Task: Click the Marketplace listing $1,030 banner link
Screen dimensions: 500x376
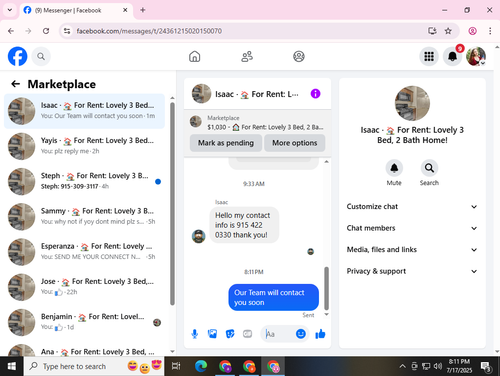Action: pyautogui.click(x=257, y=123)
